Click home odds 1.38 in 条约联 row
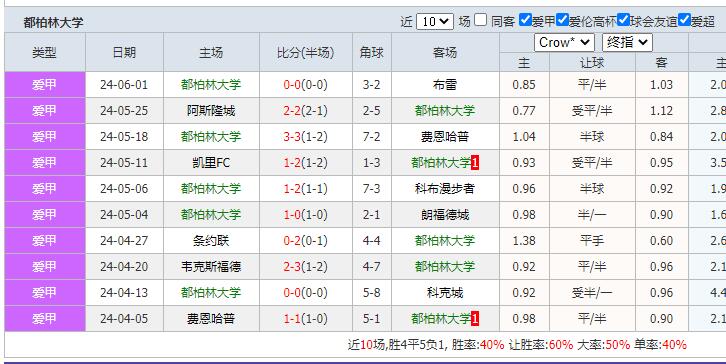726x364 pixels. coord(524,240)
